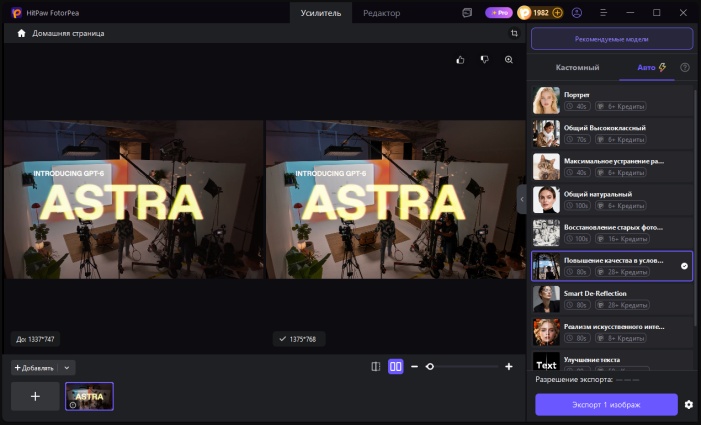
Task: Choose the Общий Высококлассный model
Action: pos(612,134)
